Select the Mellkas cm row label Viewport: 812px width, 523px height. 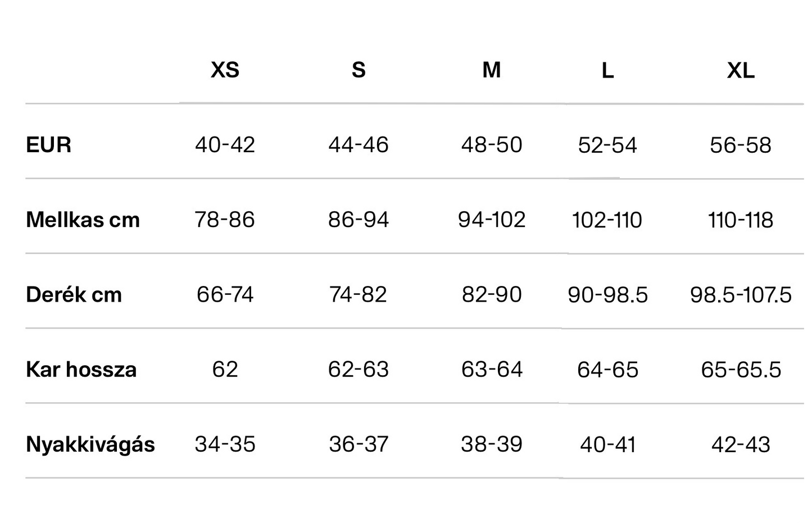click(83, 220)
